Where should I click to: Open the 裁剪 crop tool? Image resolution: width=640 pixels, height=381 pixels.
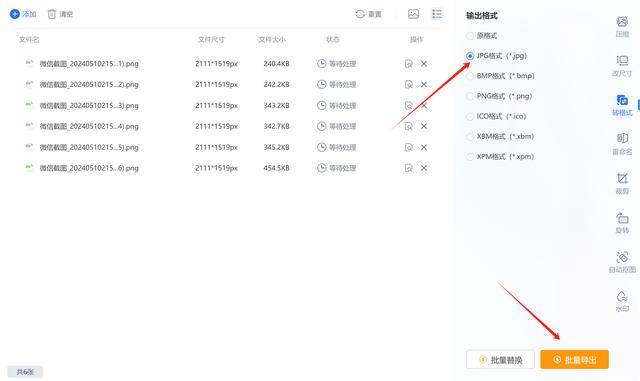pyautogui.click(x=622, y=183)
